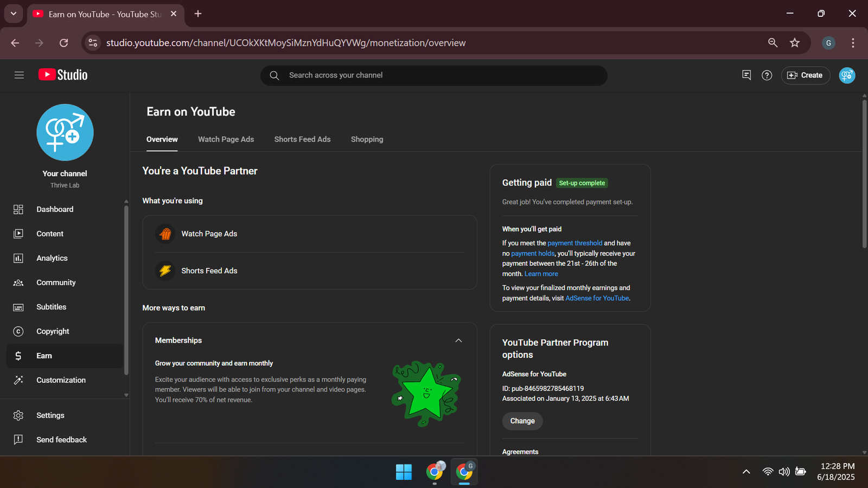Open Subtitles in the sidebar
Screen dimensions: 868x488
[x=65, y=307]
